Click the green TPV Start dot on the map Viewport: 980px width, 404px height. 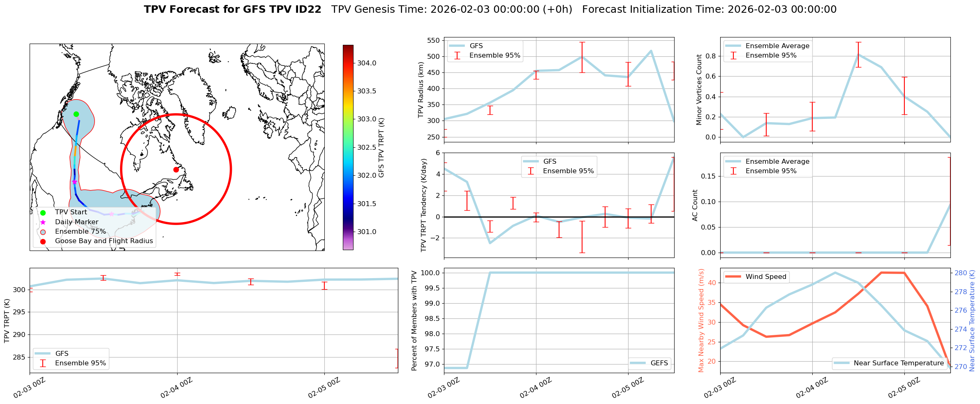coord(76,114)
